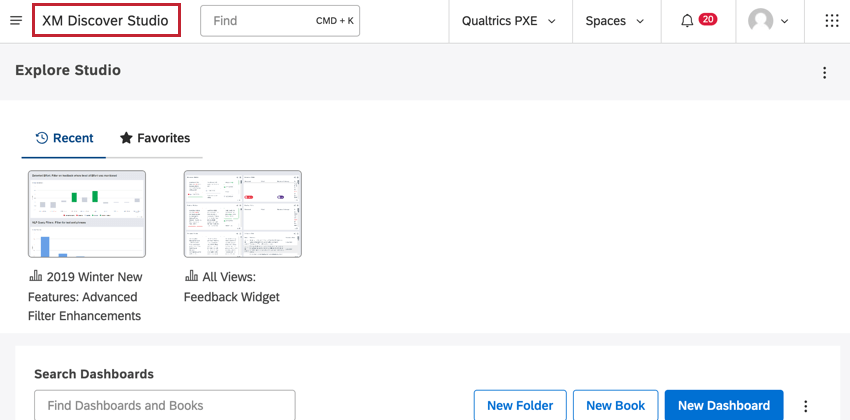Screen dimensions: 850x420
Task: Open the apps grid launcher
Action: point(831,21)
